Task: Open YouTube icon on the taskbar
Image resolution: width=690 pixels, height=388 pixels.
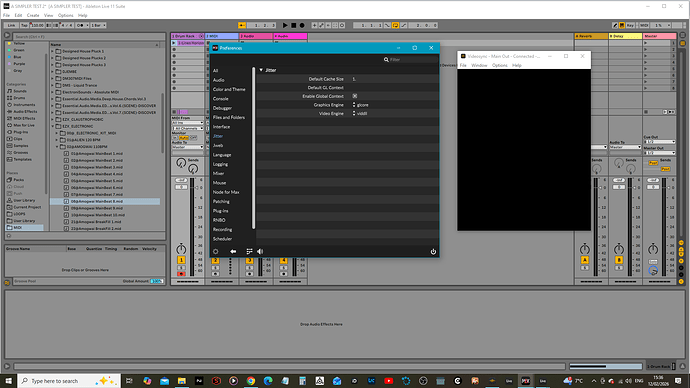Action: (389, 381)
